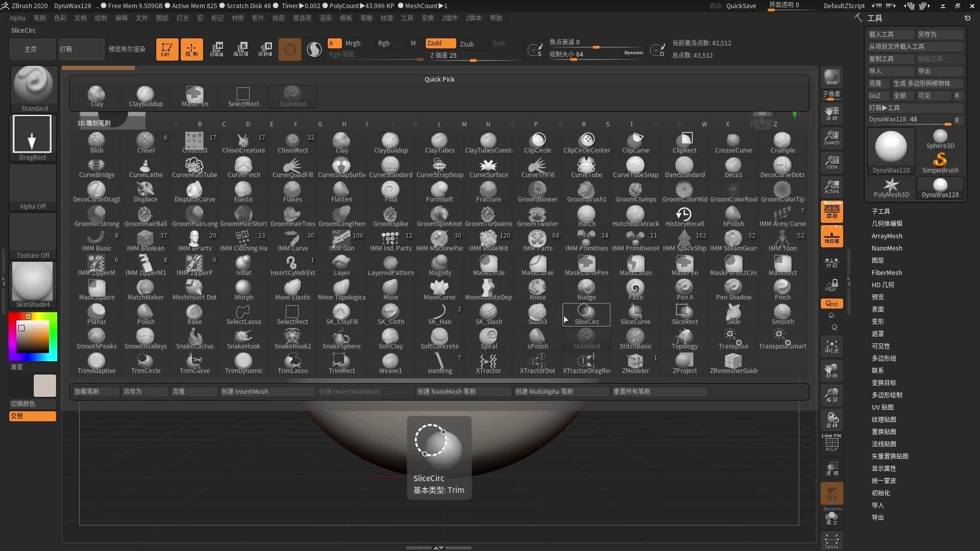The height and width of the screenshot is (551, 980).
Task: Open the Z插件 plugin menu
Action: (x=450, y=18)
